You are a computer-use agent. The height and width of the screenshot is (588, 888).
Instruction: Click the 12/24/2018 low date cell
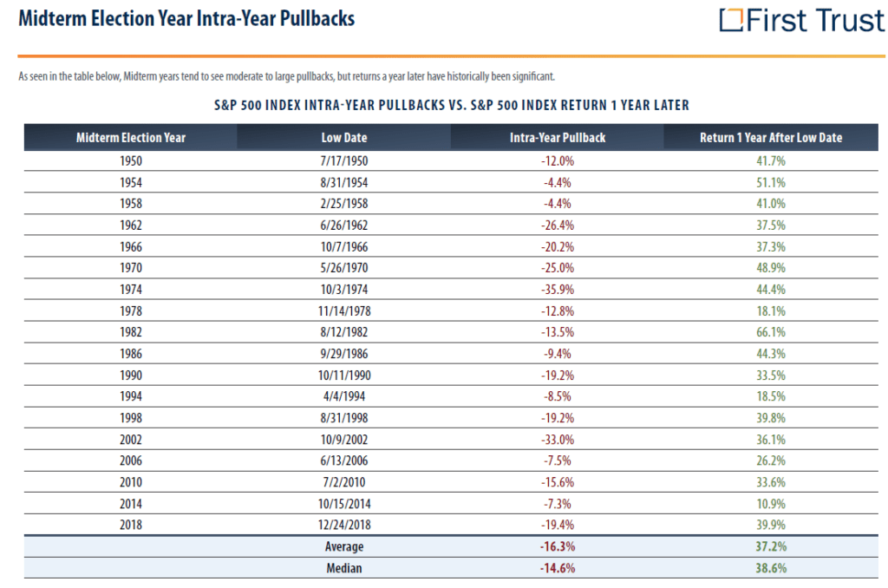343,526
